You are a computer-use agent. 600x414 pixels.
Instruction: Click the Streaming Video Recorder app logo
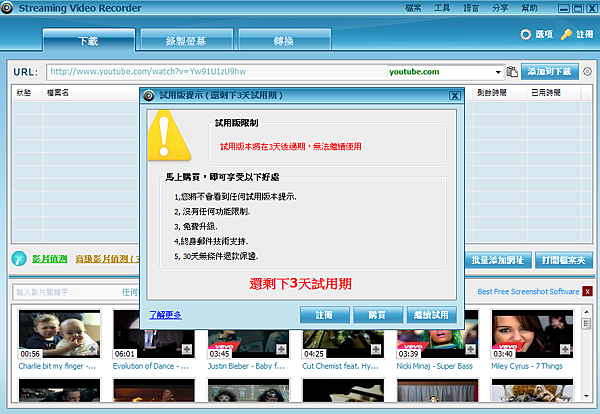pos(7,8)
